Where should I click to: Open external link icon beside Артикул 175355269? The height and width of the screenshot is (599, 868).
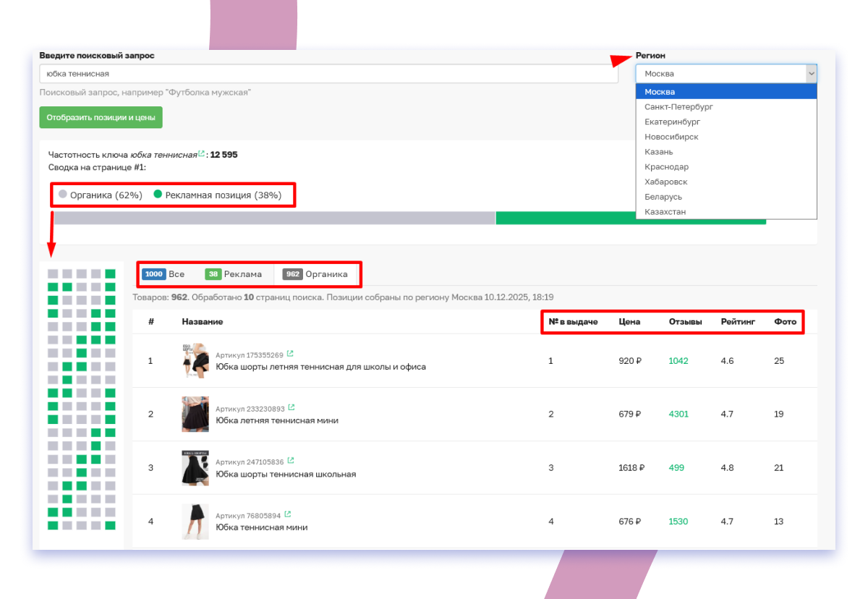[x=290, y=354]
